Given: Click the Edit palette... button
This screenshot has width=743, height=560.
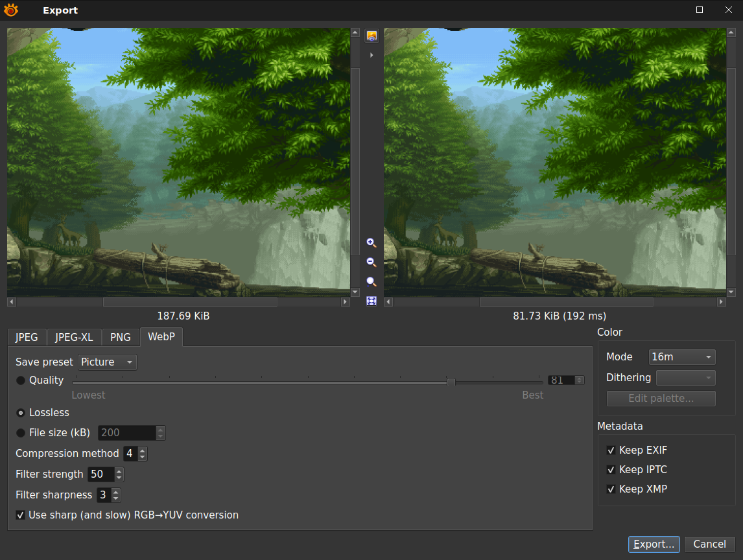Looking at the screenshot, I should click(661, 399).
